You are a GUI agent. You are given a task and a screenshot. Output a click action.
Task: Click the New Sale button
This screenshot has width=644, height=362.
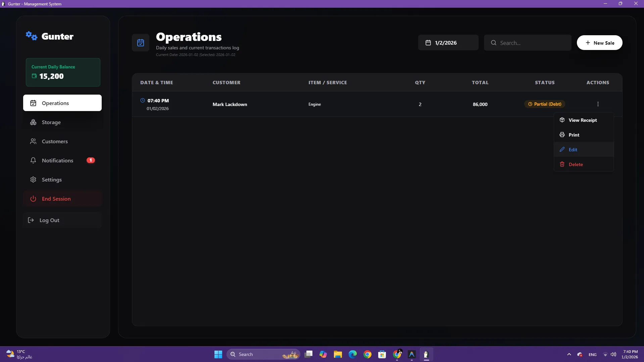(599, 43)
